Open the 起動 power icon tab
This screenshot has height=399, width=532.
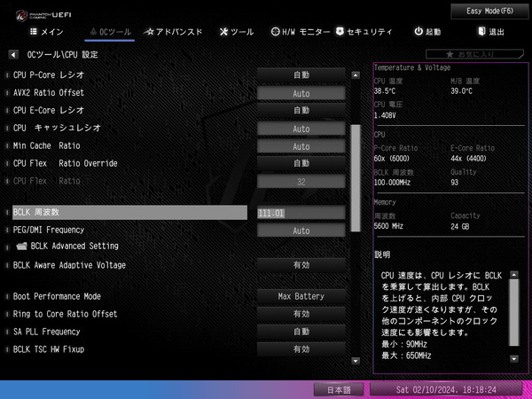(x=427, y=32)
